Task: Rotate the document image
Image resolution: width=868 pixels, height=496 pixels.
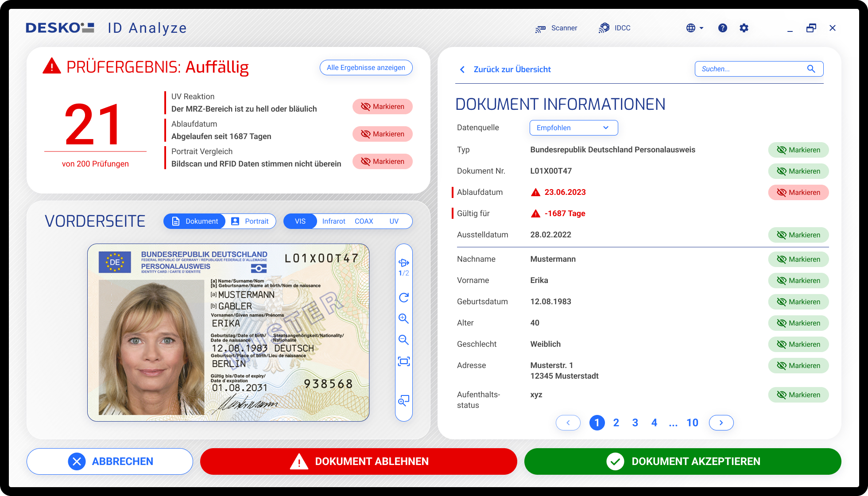Action: tap(403, 298)
